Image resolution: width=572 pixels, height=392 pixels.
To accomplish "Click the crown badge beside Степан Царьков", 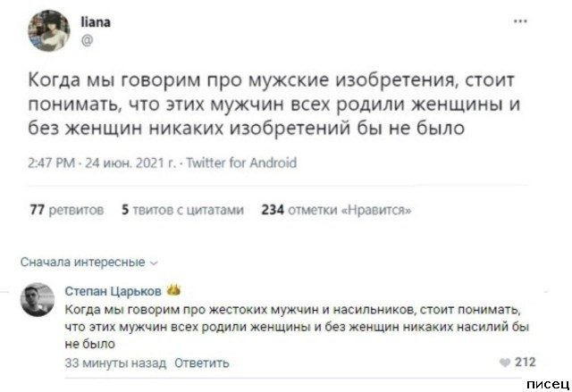I will click(x=175, y=291).
